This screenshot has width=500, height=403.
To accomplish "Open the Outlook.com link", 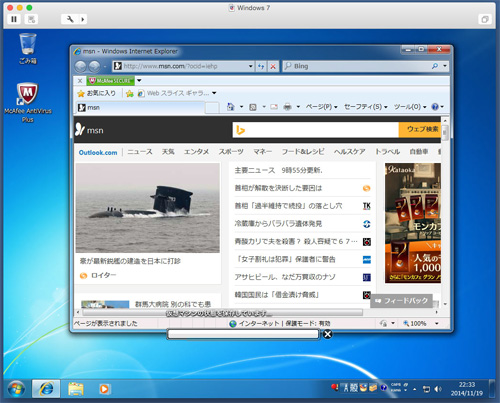I will tap(98, 152).
